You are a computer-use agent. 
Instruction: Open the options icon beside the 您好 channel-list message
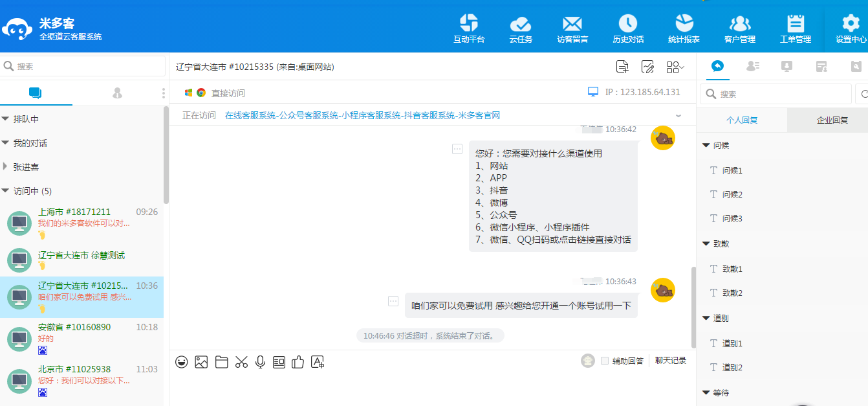(x=457, y=149)
